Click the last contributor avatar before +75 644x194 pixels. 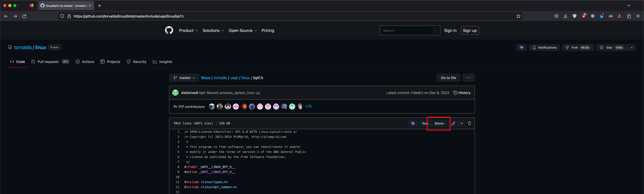point(300,107)
